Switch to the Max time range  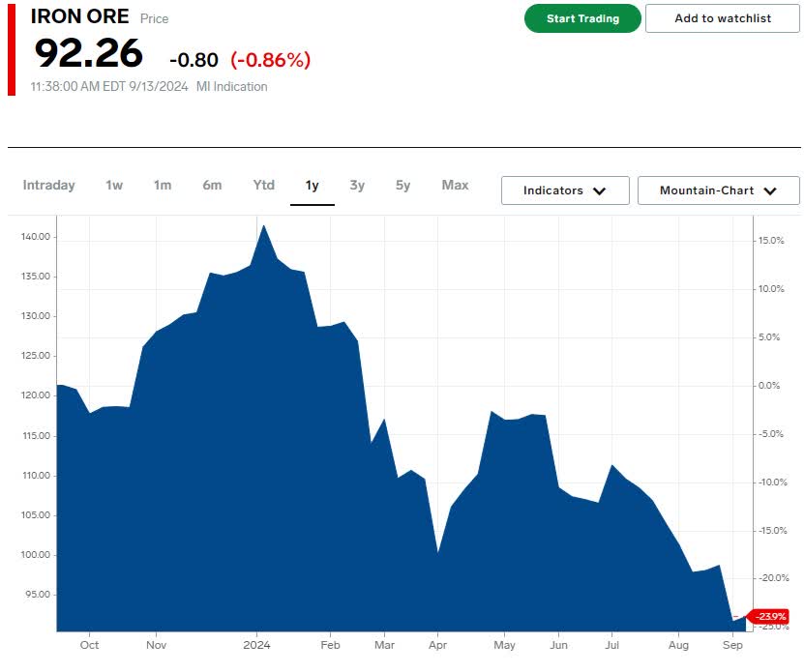[x=455, y=186]
